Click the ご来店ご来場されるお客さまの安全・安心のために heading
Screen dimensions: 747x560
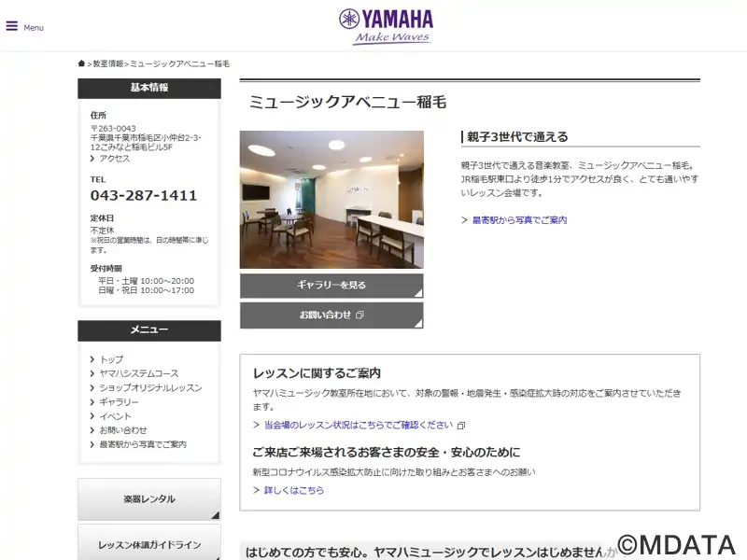(x=387, y=452)
